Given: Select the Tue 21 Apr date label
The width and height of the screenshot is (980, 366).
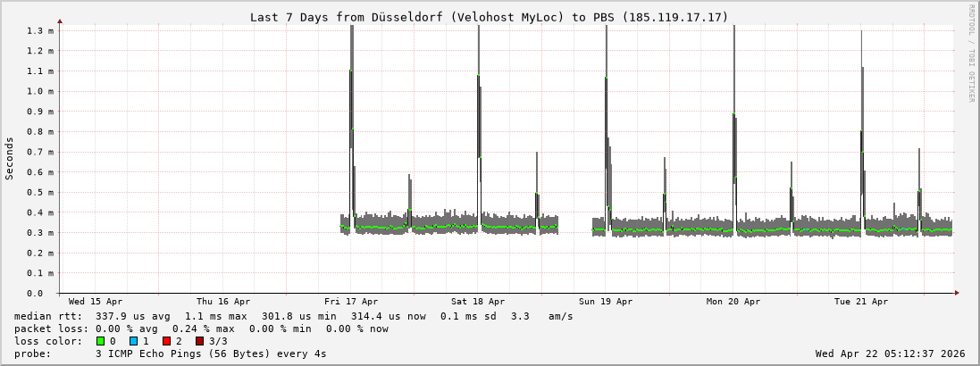Looking at the screenshot, I should [861, 302].
